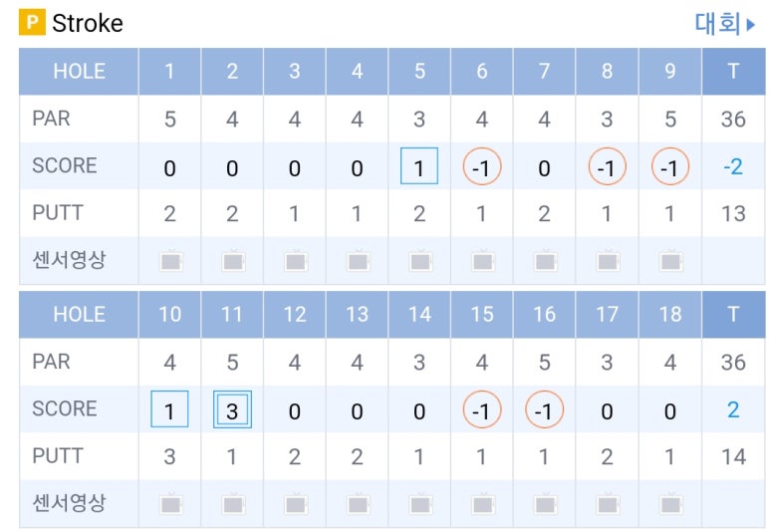Select hole 16 column header
The height and width of the screenshot is (532, 770).
click(544, 315)
